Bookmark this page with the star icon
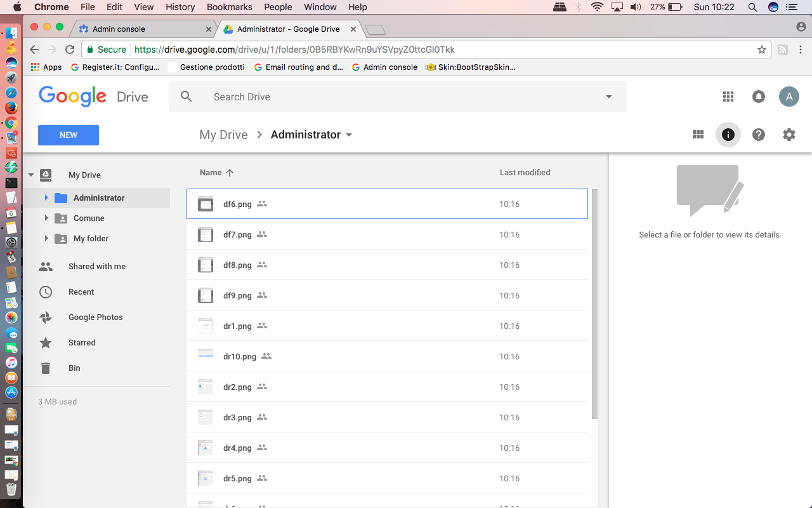The image size is (812, 508). (762, 50)
